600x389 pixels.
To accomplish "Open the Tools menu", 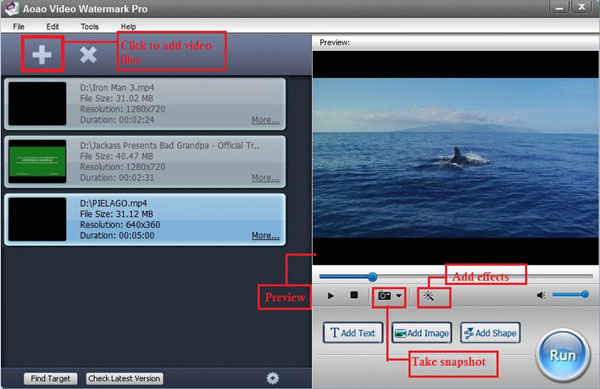I will (x=90, y=26).
